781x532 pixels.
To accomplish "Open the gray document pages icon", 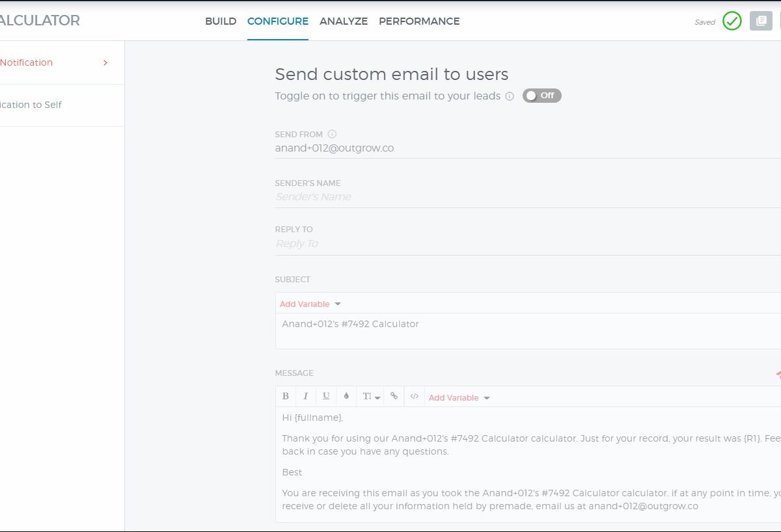I will pos(761,21).
